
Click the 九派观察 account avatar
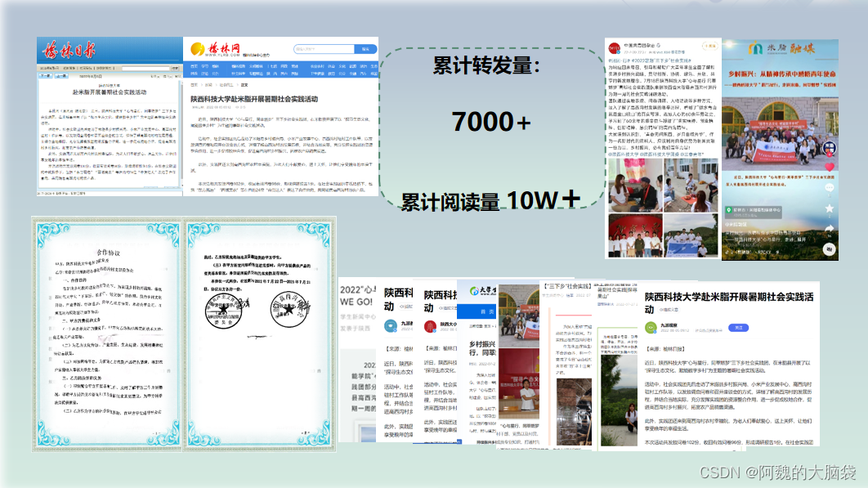click(x=651, y=328)
